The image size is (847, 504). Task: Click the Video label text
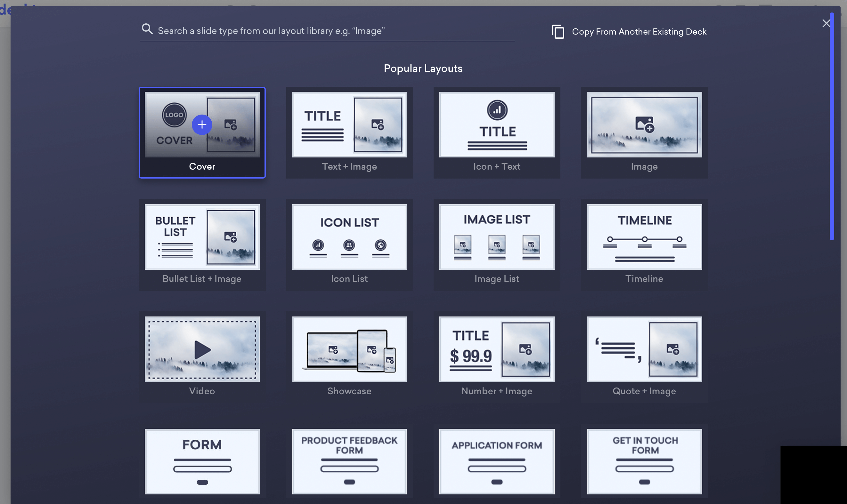[202, 391]
